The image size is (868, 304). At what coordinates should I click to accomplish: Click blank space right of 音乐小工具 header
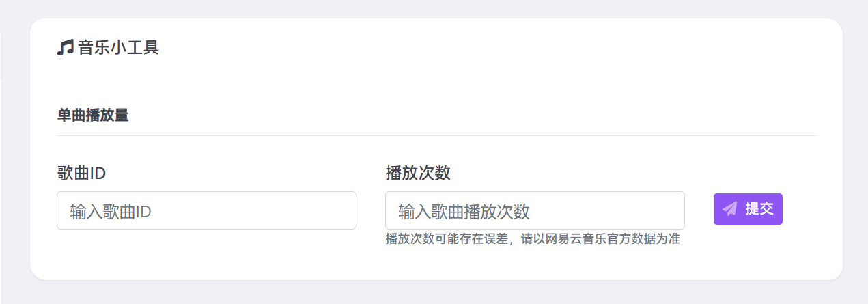click(478, 48)
